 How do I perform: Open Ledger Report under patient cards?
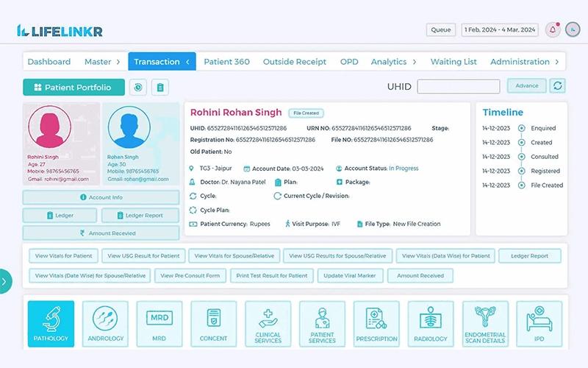pos(140,215)
